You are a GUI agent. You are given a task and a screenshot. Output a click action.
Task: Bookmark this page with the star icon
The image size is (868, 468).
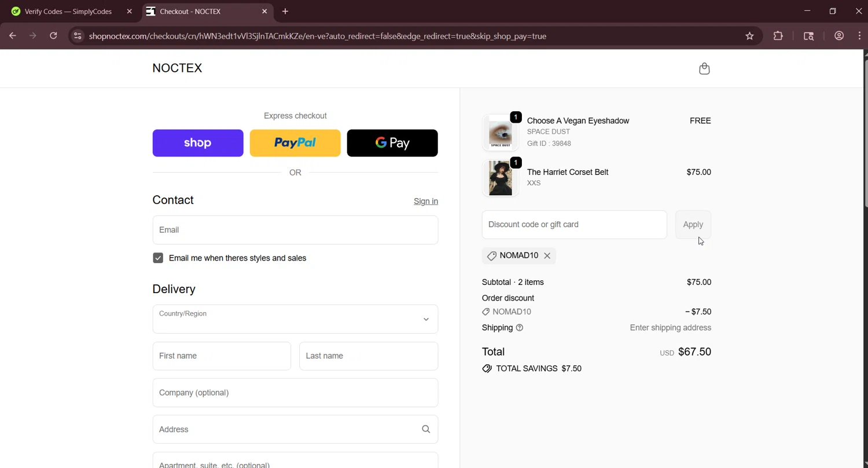(x=749, y=36)
